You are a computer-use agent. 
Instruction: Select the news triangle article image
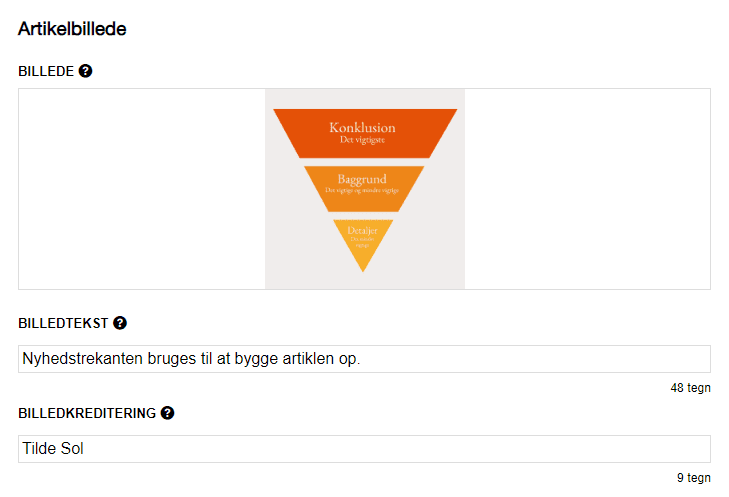[x=364, y=189]
